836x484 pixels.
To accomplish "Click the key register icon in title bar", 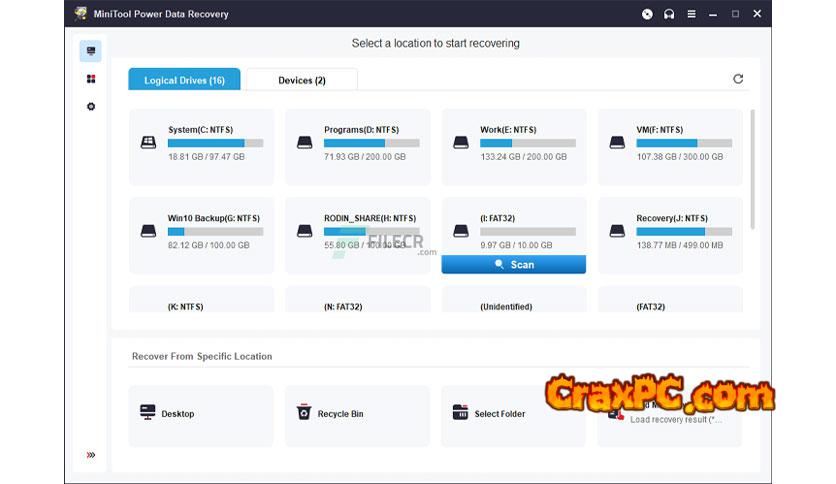I will click(x=647, y=14).
